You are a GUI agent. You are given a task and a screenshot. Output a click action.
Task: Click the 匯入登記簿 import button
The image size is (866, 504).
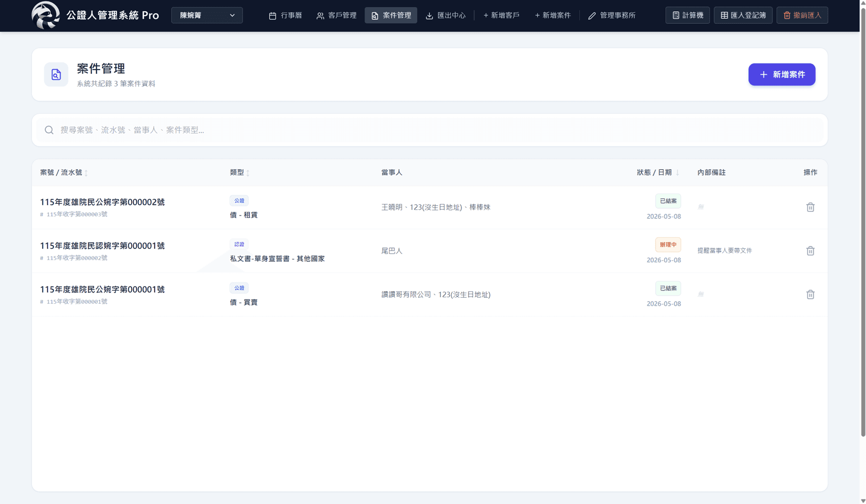coord(743,15)
